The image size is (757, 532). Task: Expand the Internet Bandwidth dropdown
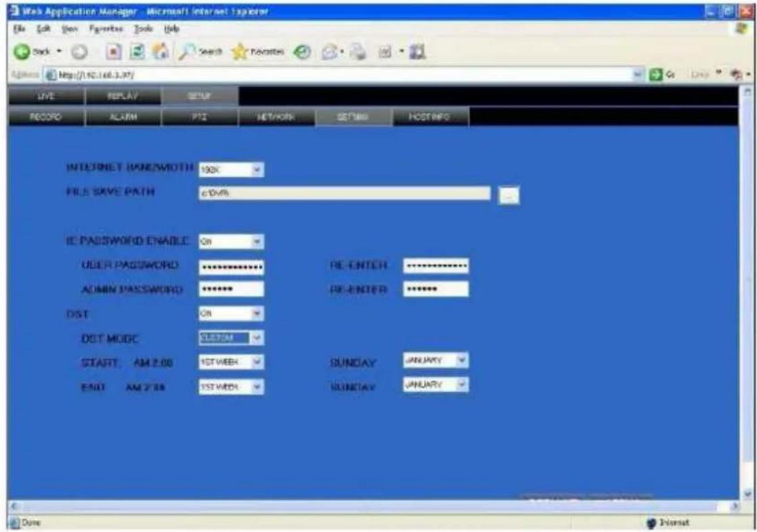coord(257,170)
